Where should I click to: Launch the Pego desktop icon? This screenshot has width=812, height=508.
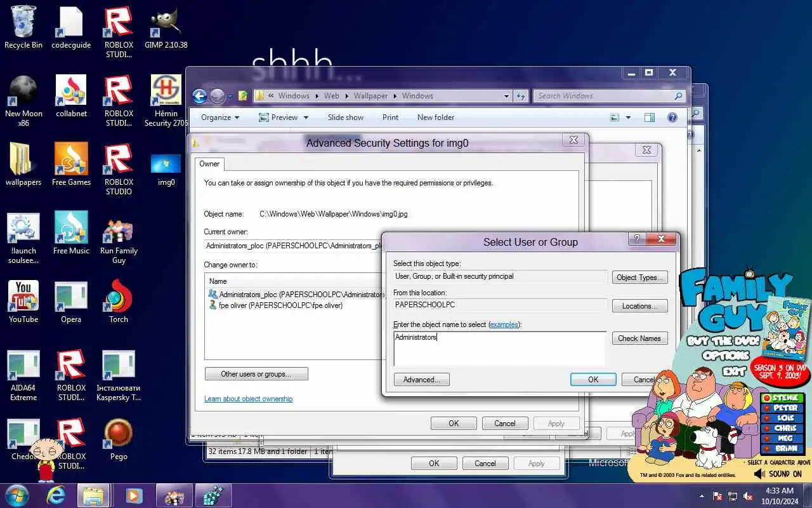pos(119,438)
